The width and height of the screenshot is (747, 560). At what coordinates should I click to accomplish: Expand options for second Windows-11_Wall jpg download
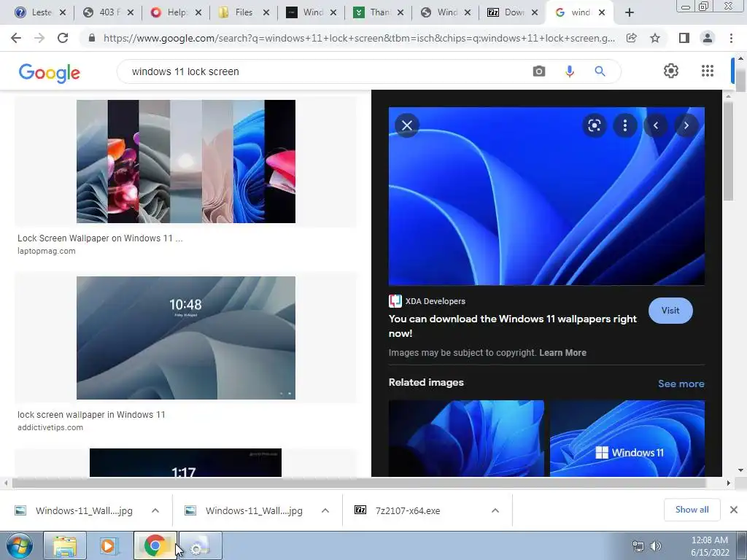click(325, 510)
